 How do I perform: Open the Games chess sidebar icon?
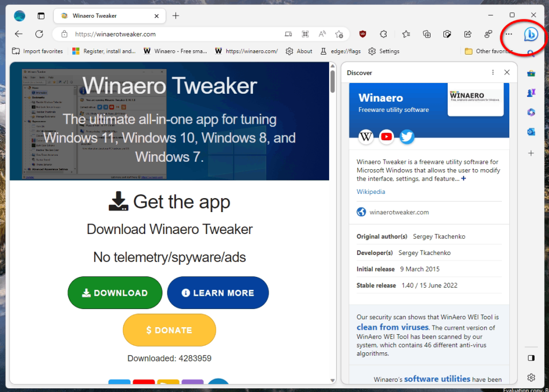[x=531, y=93]
